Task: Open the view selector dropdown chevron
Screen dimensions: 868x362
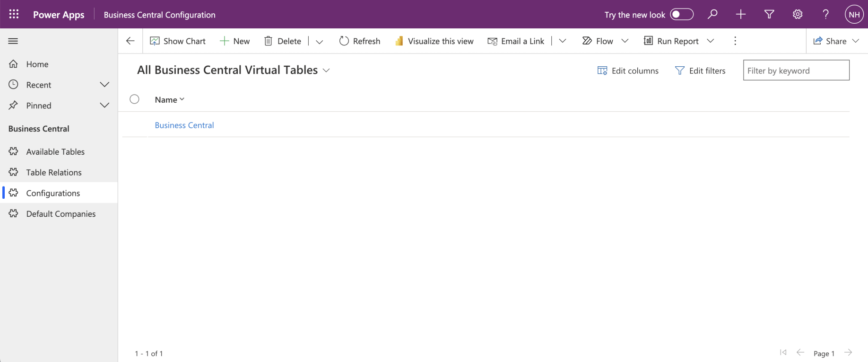Action: [x=326, y=71]
